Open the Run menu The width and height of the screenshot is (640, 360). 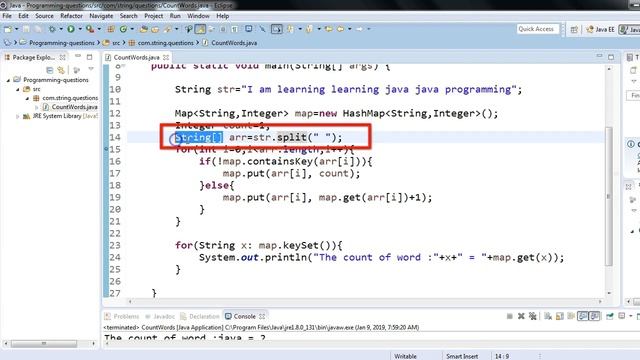pyautogui.click(x=175, y=16)
